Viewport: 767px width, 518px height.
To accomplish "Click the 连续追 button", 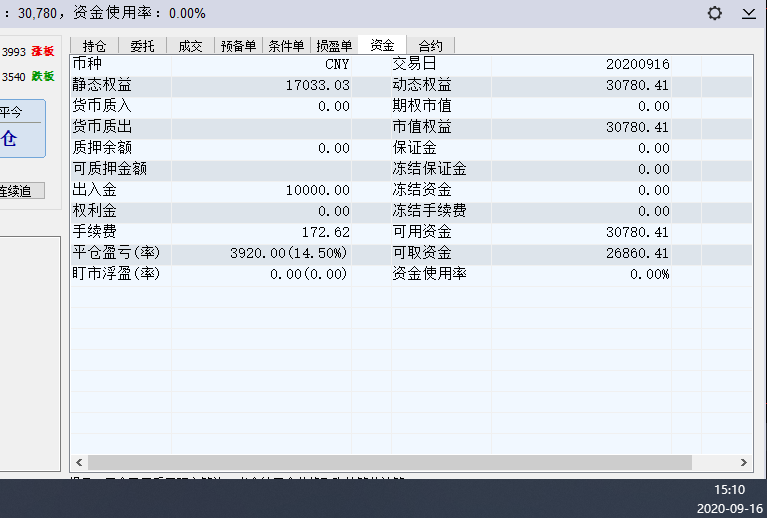I will click(22, 191).
